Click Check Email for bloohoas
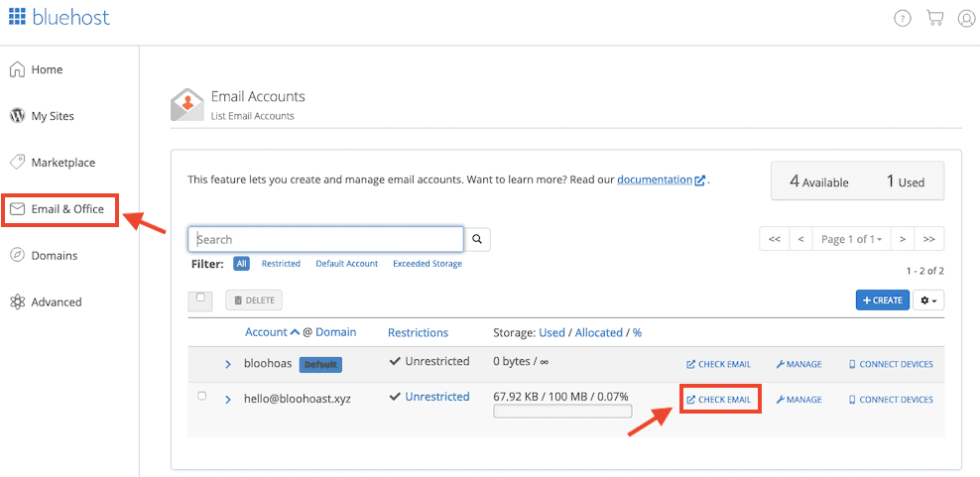This screenshot has height=477, width=980. coord(718,365)
